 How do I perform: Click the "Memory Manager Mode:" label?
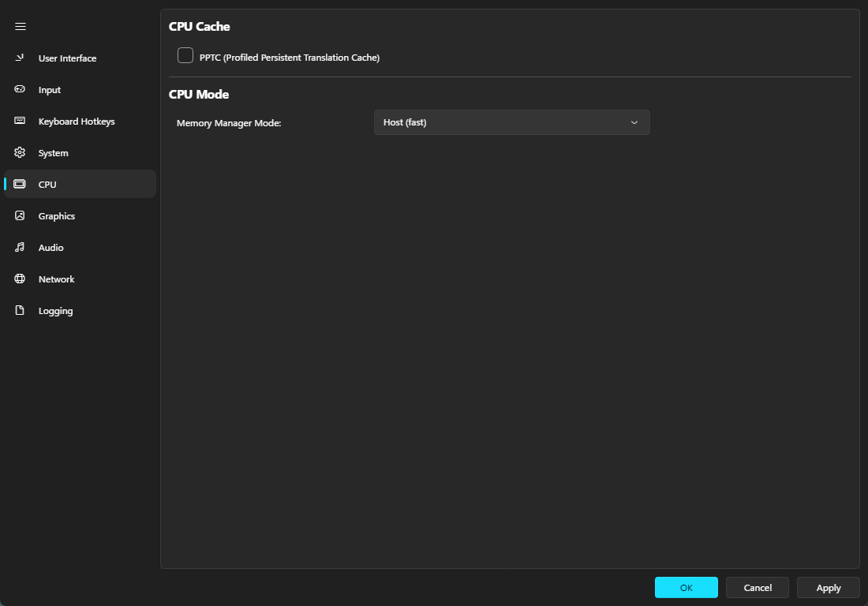pos(229,123)
